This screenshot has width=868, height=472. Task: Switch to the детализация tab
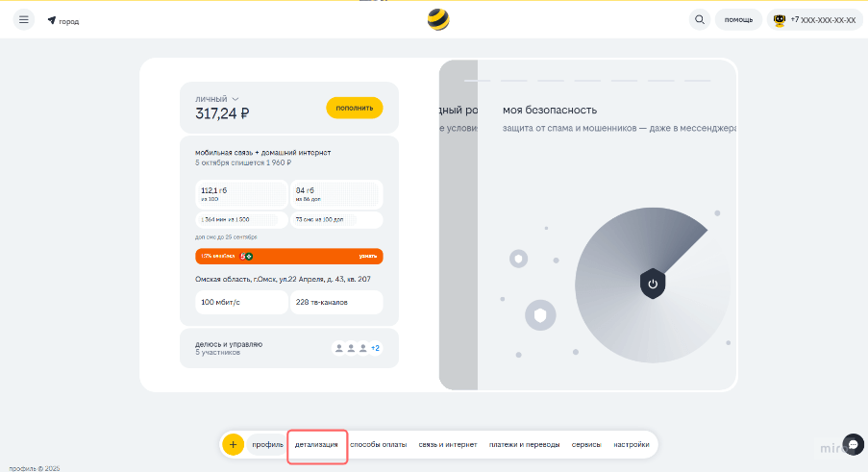coord(316,445)
